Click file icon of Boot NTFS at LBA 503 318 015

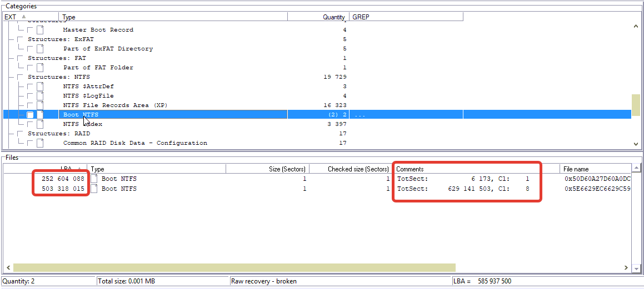point(94,189)
